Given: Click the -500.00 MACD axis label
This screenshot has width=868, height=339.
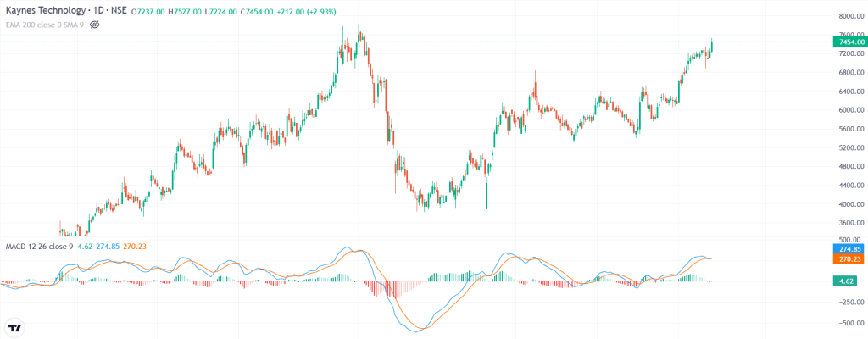Looking at the screenshot, I should 850,322.
